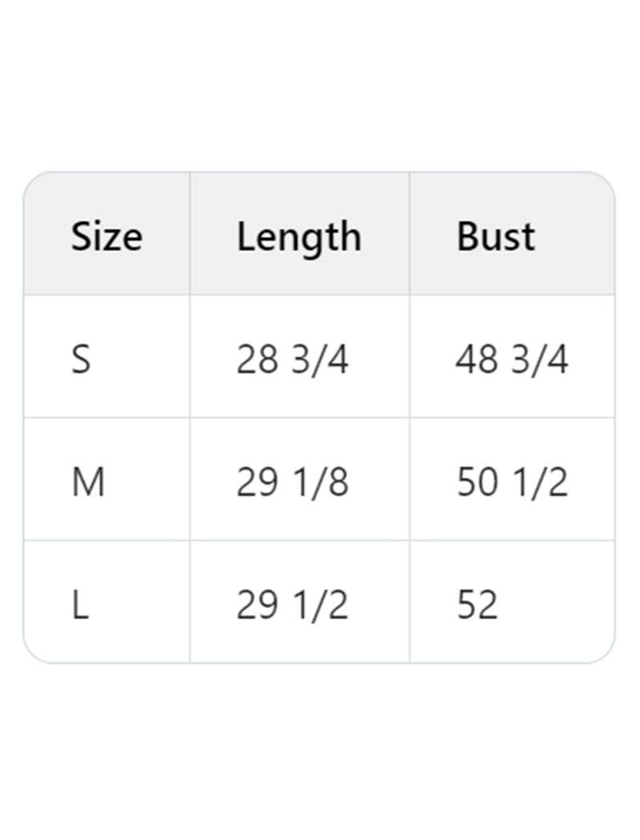Click the 1/2 fraction in L length

319,606
